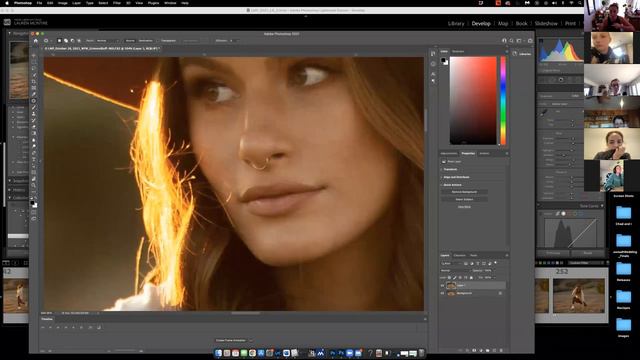The width and height of the screenshot is (640, 360).
Task: Click the Home icon in Photoshop options bar
Action: (36, 41)
